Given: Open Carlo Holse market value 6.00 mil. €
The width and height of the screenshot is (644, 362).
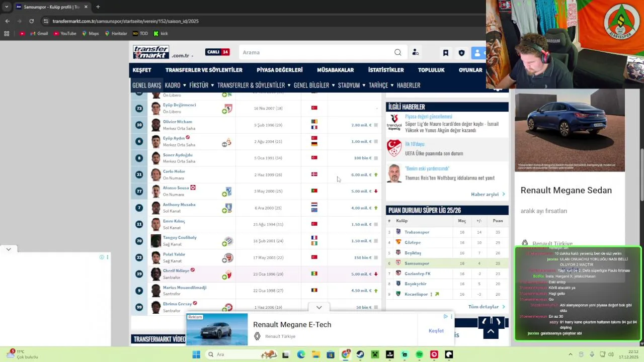Looking at the screenshot, I should click(361, 174).
